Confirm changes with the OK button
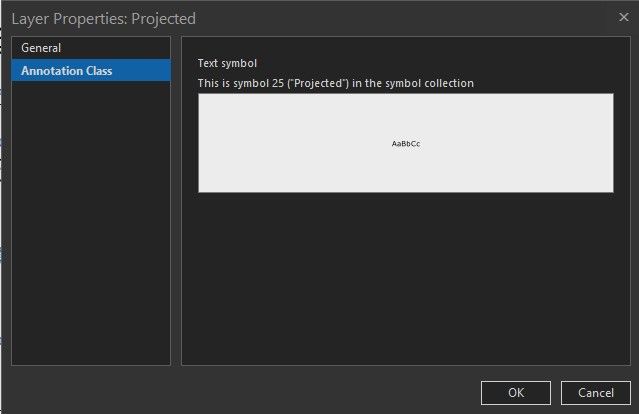 (x=515, y=392)
